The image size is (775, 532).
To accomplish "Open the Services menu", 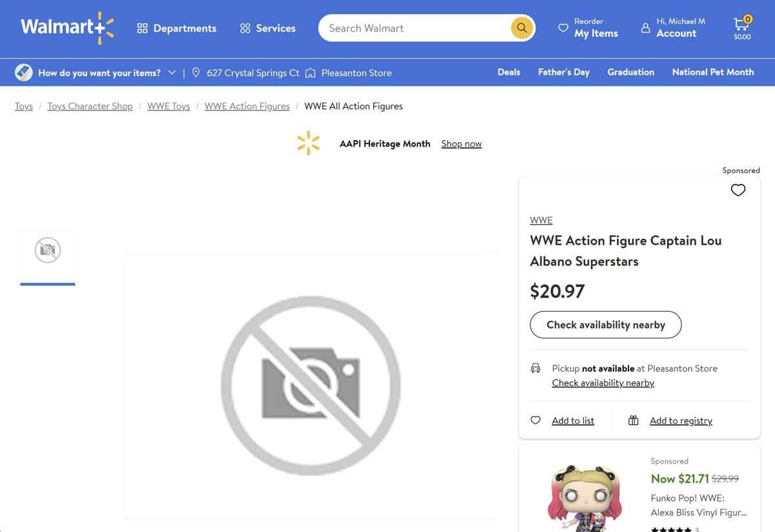I will (x=267, y=28).
